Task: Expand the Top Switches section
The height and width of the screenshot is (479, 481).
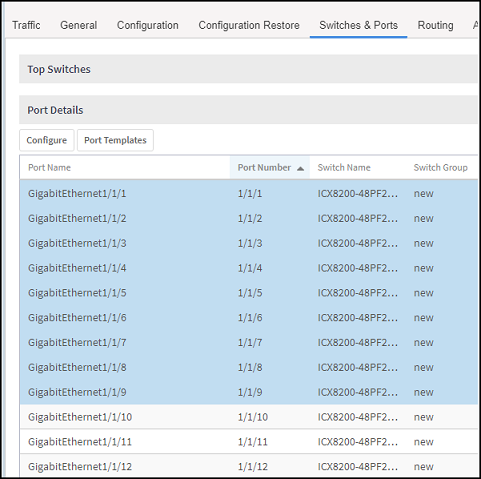Action: 248,69
